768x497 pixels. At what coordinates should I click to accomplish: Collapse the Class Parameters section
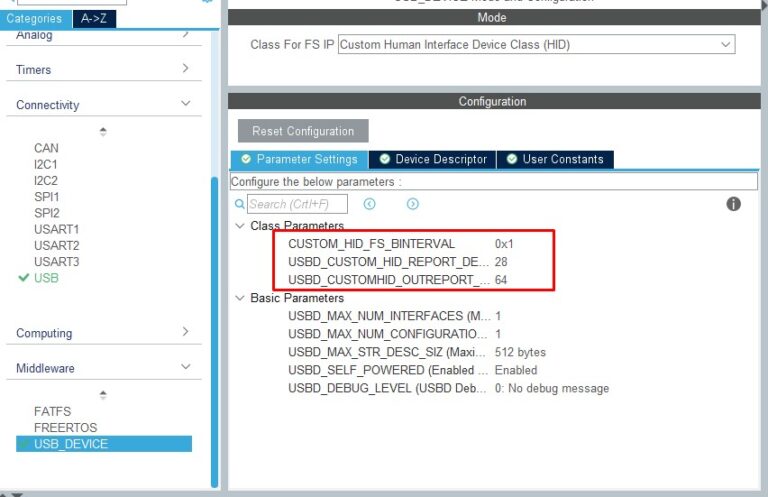click(x=239, y=226)
